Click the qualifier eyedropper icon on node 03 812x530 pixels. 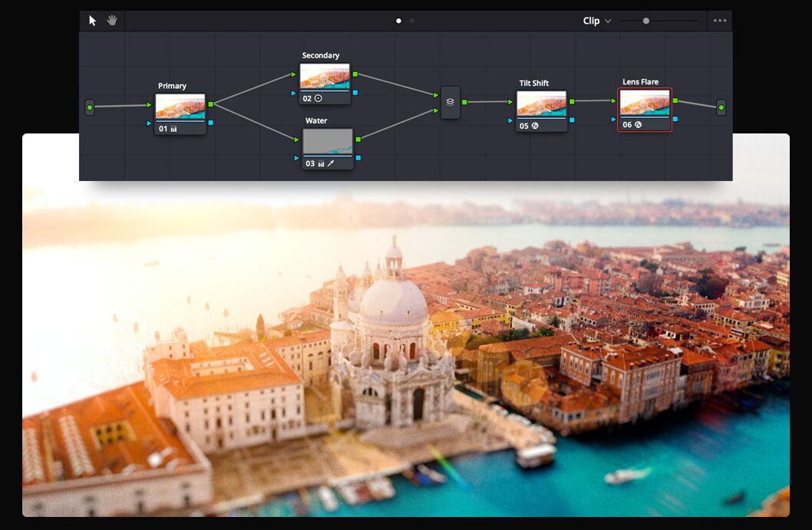(331, 163)
